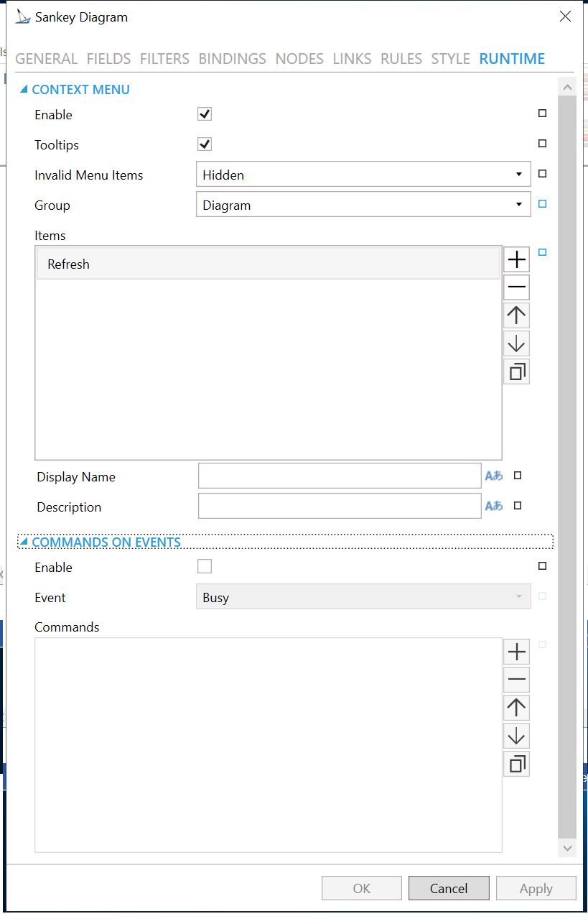
Task: Click the Display Name localization icon
Action: [494, 476]
